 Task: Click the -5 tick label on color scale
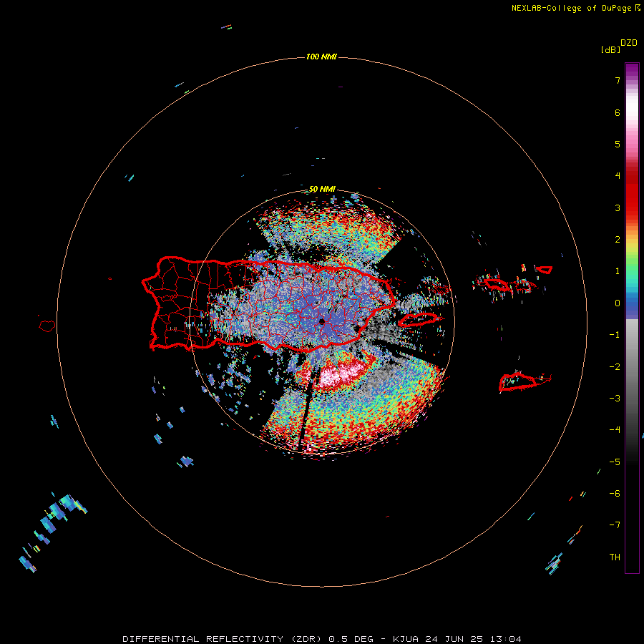[x=615, y=462]
